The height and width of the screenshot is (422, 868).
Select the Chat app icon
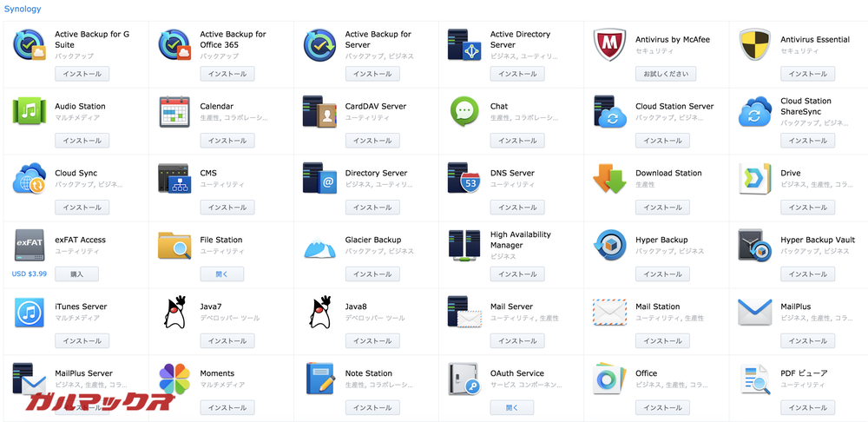click(x=464, y=112)
